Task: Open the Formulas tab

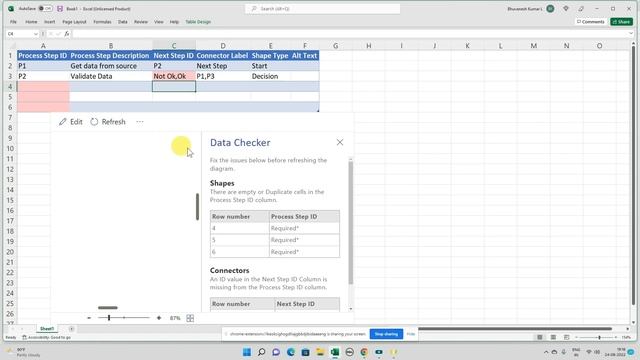Action: [x=102, y=22]
